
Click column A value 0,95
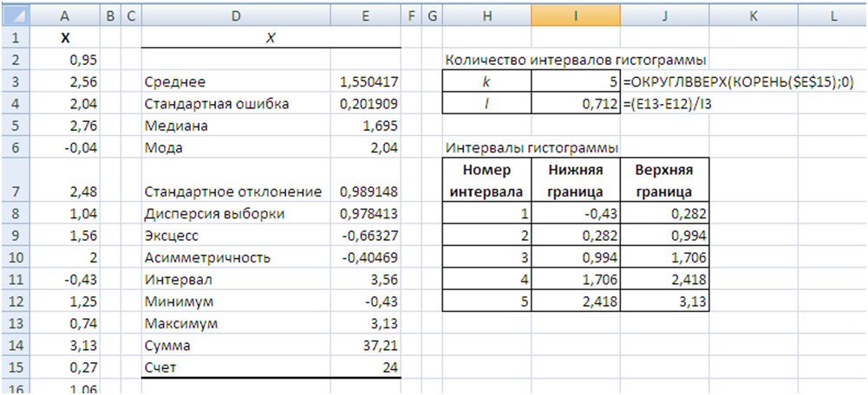[65, 61]
